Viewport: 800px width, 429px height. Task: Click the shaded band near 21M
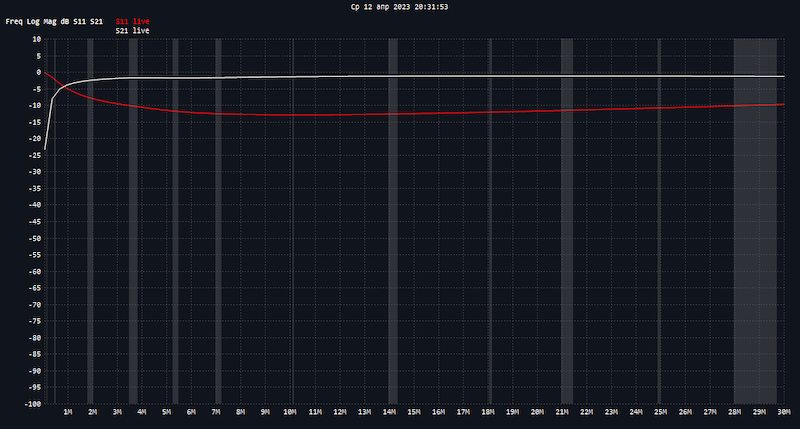567,250
